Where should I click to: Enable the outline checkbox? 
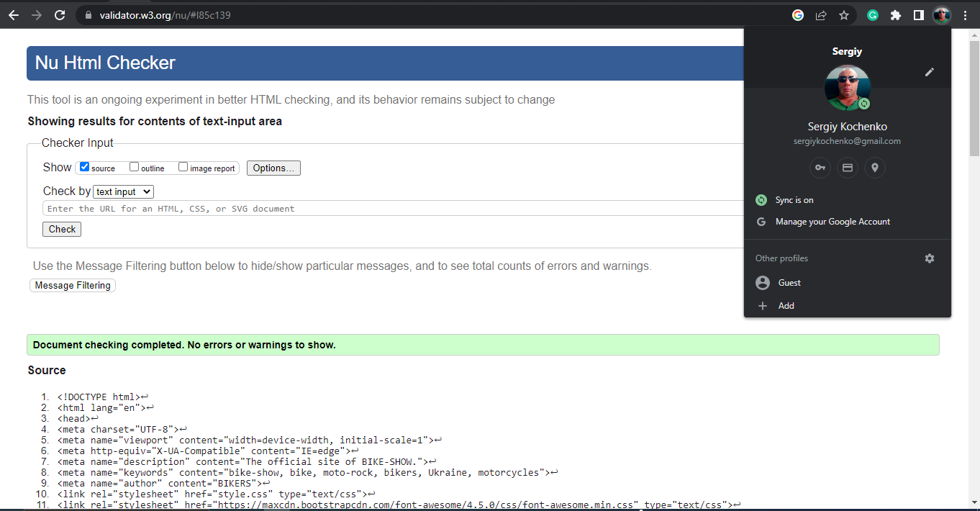(x=134, y=167)
